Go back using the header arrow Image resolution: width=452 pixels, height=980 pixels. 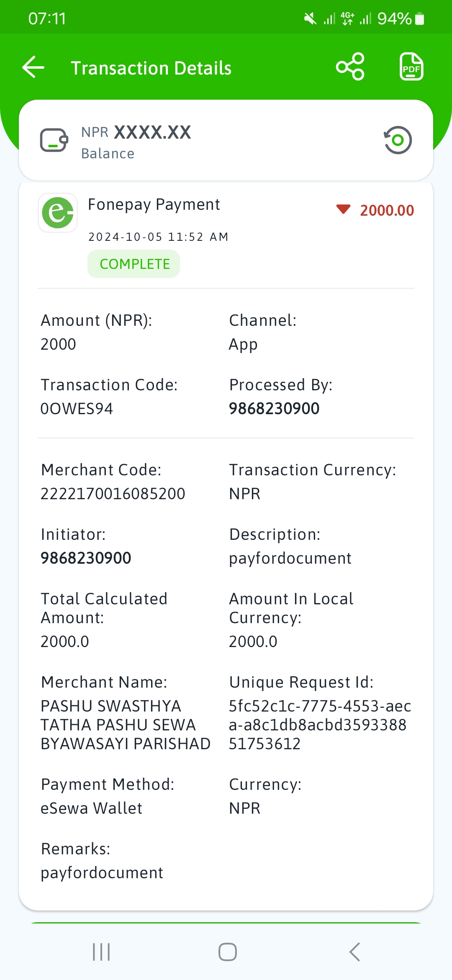point(33,67)
